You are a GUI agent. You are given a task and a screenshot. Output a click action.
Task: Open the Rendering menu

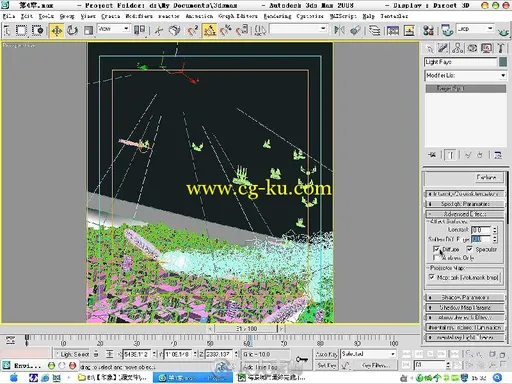tap(277, 16)
